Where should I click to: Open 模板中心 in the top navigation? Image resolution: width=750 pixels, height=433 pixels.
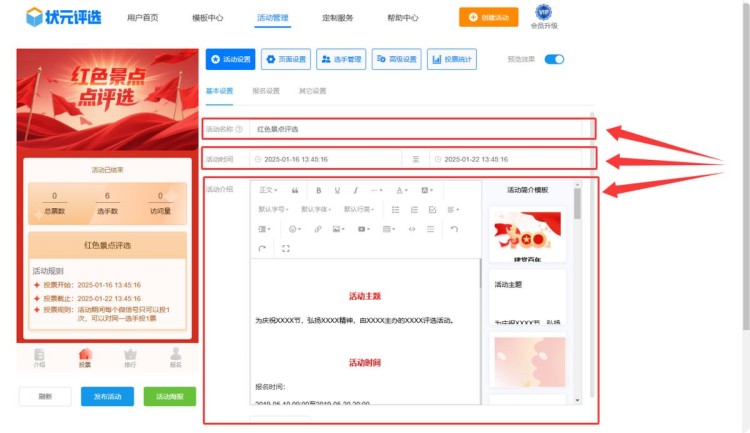click(207, 18)
